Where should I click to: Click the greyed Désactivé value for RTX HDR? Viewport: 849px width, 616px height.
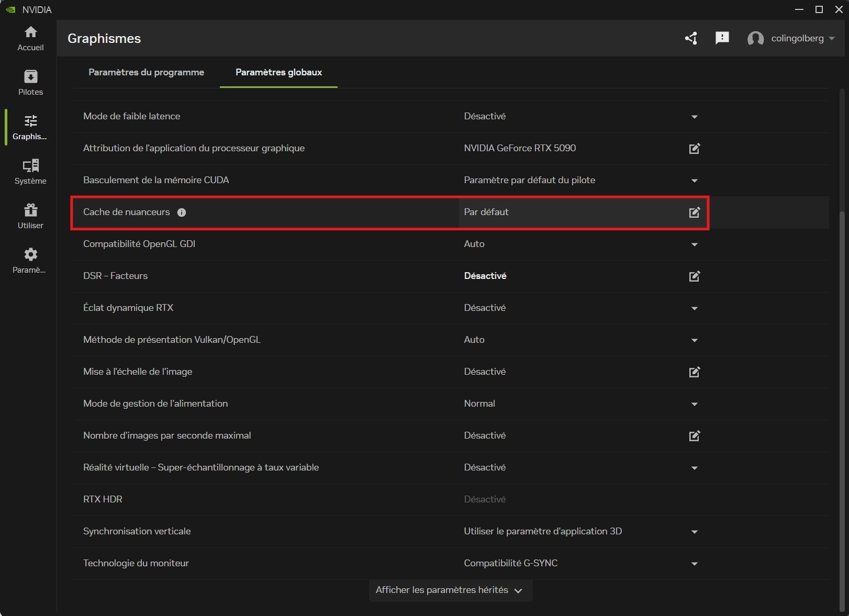485,499
